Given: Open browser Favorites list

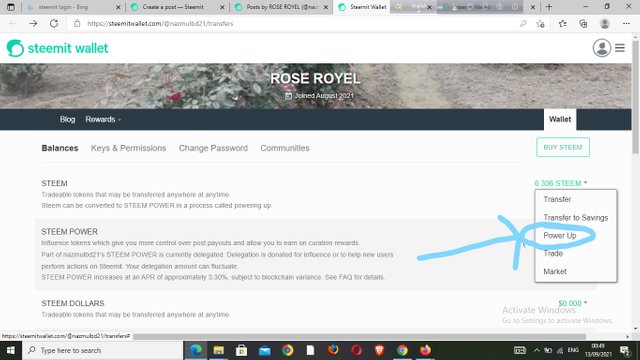Looking at the screenshot, I should click(x=562, y=24).
